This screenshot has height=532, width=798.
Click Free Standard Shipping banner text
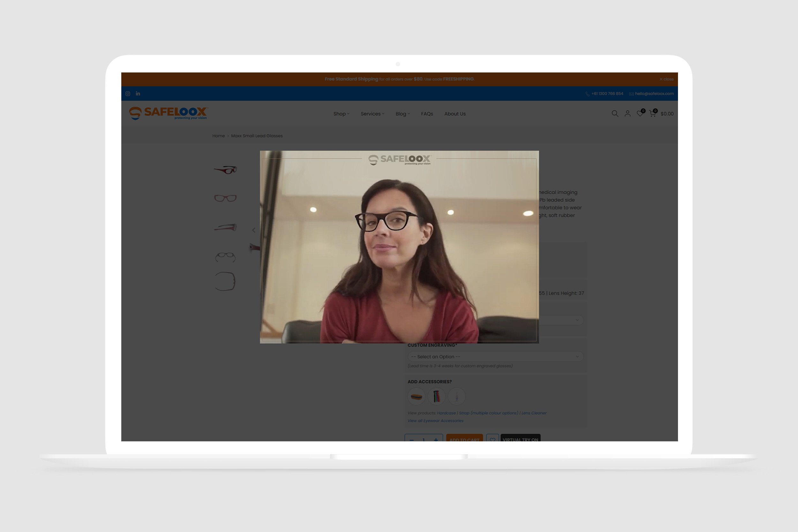(x=351, y=79)
